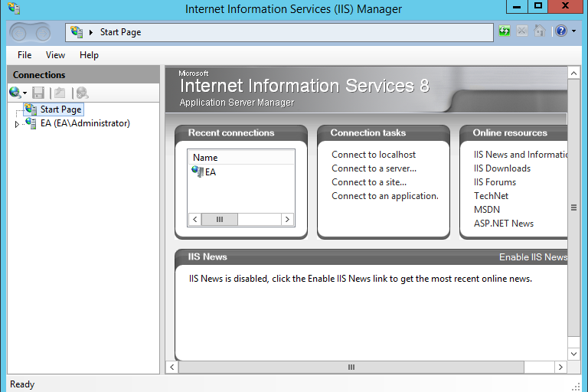Click the Delete Connection icon
The height and width of the screenshot is (392, 588).
[82, 93]
